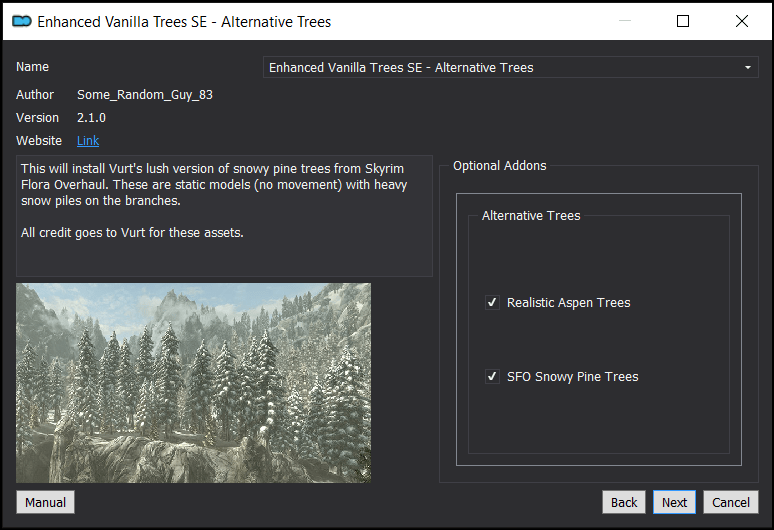This screenshot has width=774, height=530.
Task: Click the Website label
Action: pos(39,141)
